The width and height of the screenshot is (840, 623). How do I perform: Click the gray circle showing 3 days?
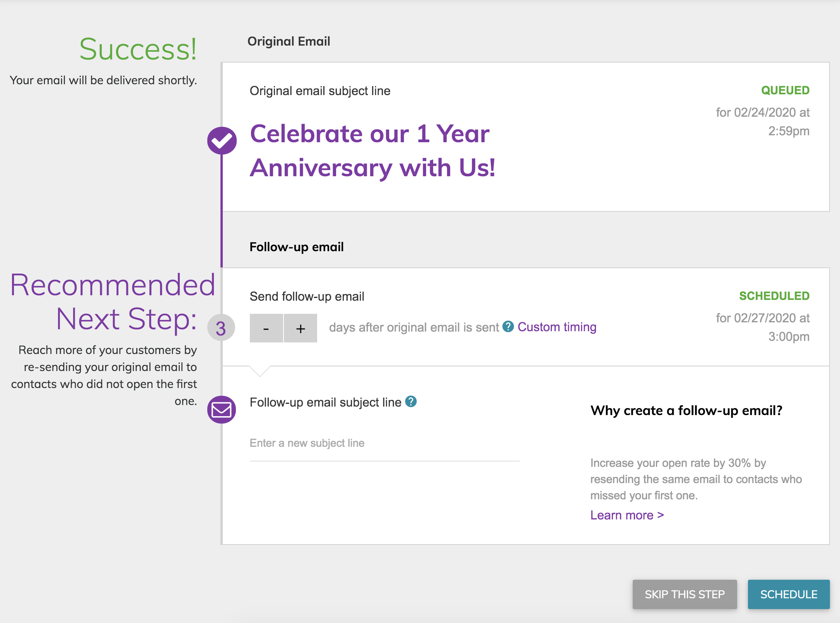221,328
